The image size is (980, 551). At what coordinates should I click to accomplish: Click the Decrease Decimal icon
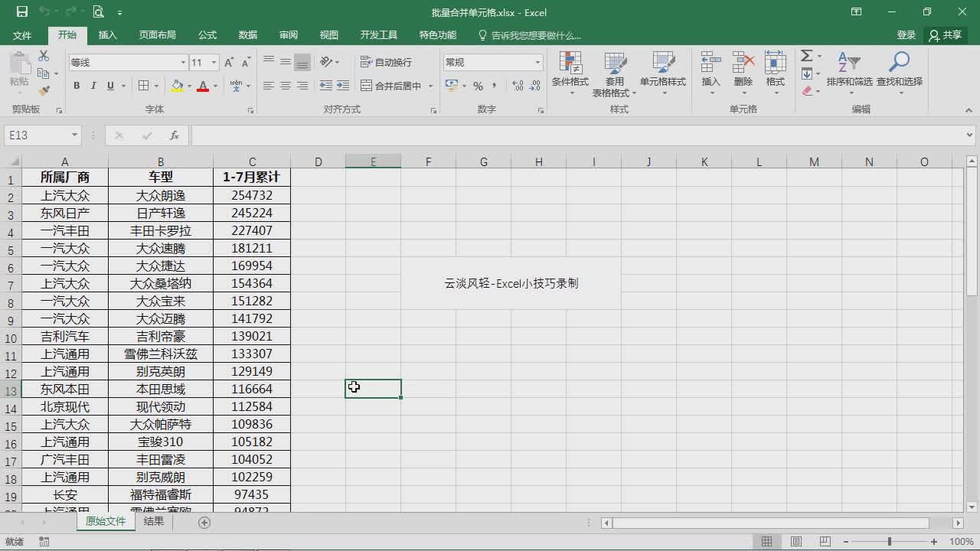[x=534, y=86]
